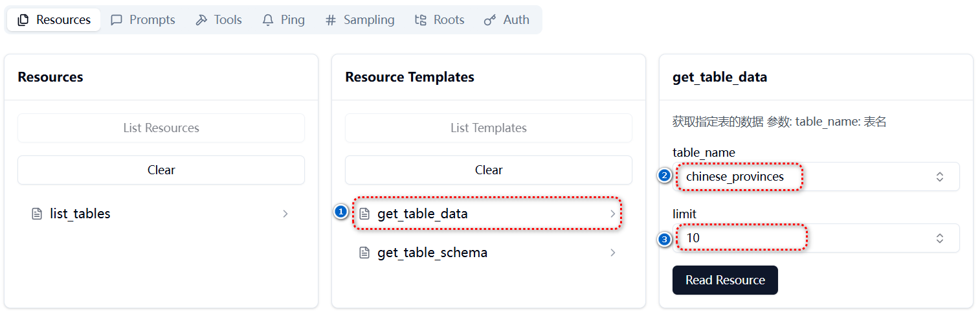Click the hash icon on the Sampling tab
The image size is (980, 318).
[331, 20]
